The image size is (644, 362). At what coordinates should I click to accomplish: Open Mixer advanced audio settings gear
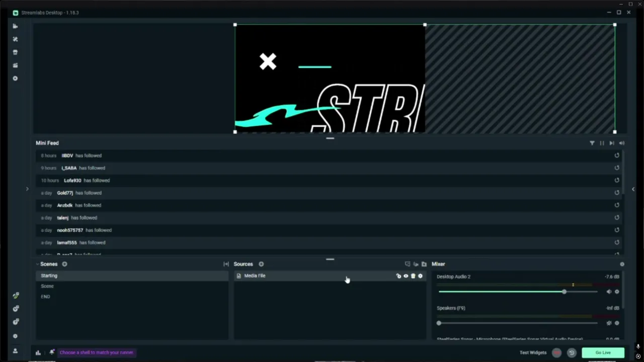622,264
